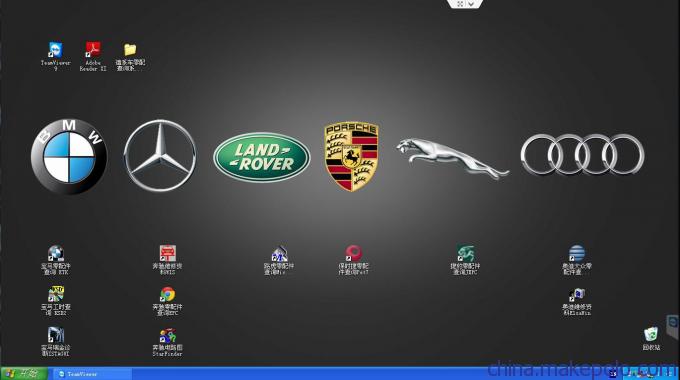The height and width of the screenshot is (380, 680).
Task: Launch the Jaguar JEPC parts catalog shortcut
Action: click(x=465, y=260)
